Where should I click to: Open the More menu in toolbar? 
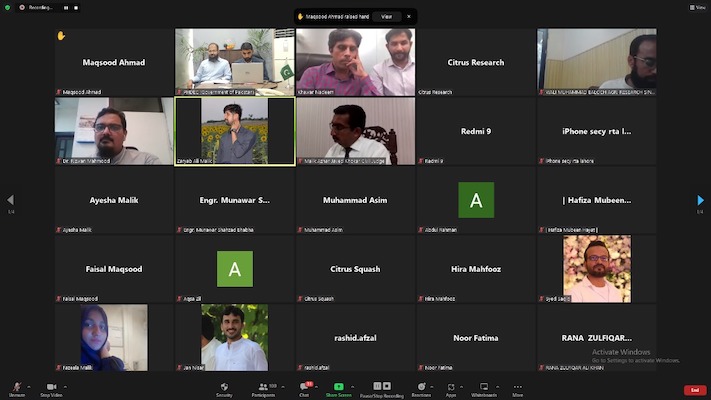[x=517, y=388]
